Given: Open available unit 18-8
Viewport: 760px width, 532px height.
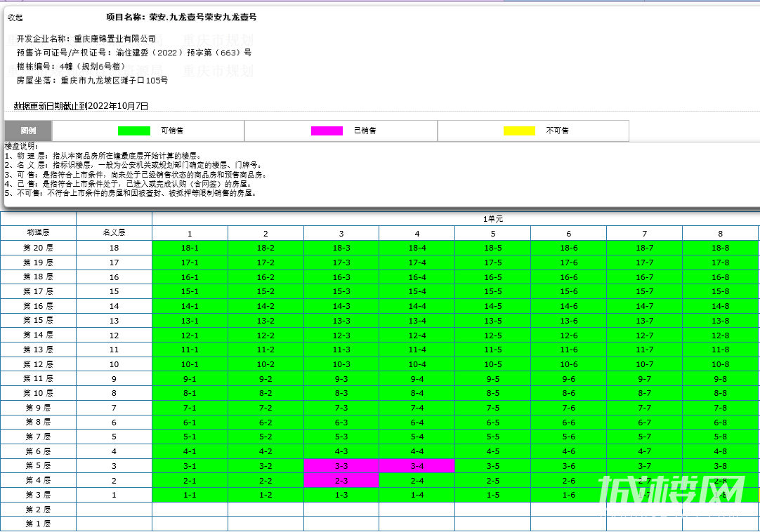Looking at the screenshot, I should [x=720, y=248].
